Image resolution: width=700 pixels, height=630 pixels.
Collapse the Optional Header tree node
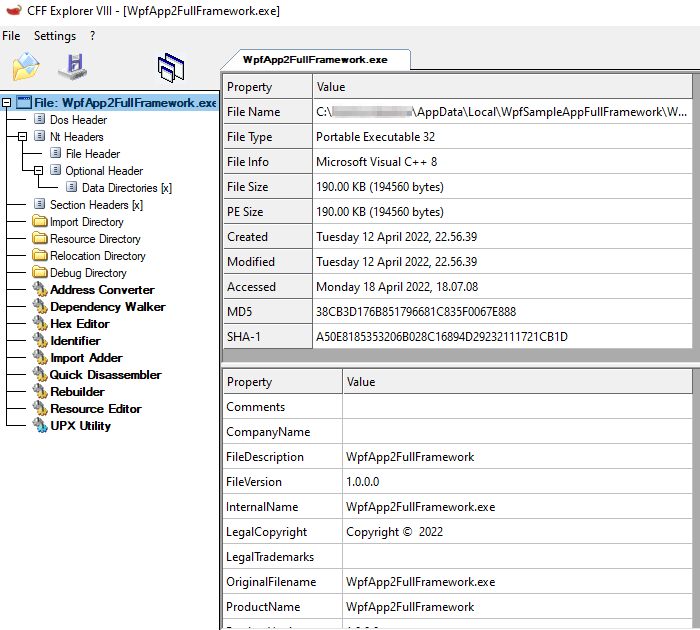(x=39, y=171)
